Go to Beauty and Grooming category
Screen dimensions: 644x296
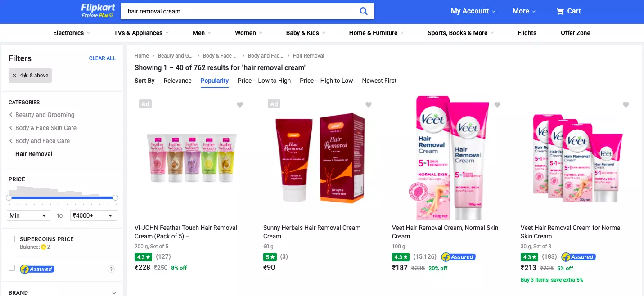tap(45, 115)
